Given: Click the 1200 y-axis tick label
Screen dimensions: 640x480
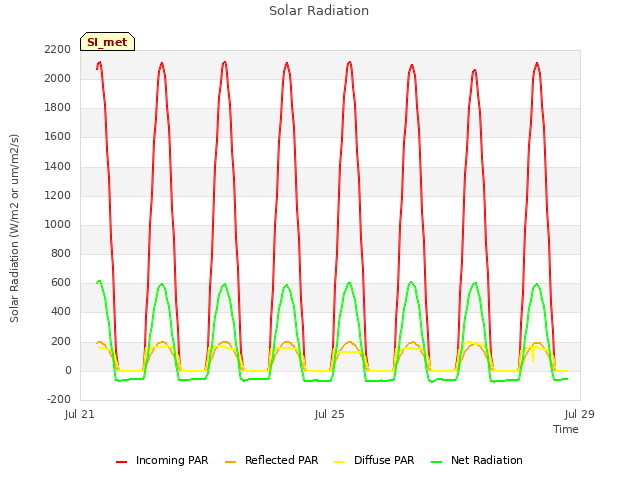Looking at the screenshot, I should click(x=58, y=195).
